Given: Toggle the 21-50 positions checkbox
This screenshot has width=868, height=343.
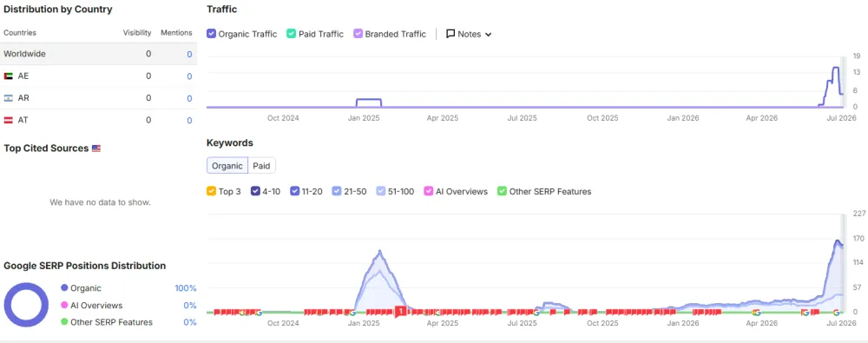Looking at the screenshot, I should coord(336,191).
